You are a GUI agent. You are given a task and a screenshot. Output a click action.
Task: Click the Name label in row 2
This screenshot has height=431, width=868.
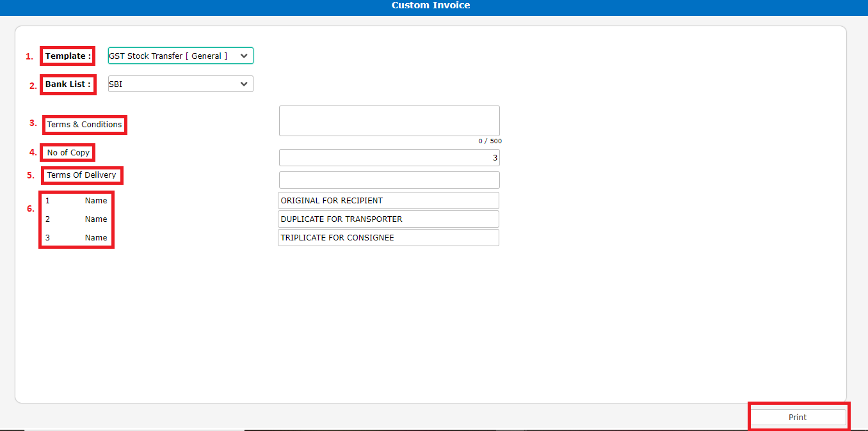tap(96, 219)
